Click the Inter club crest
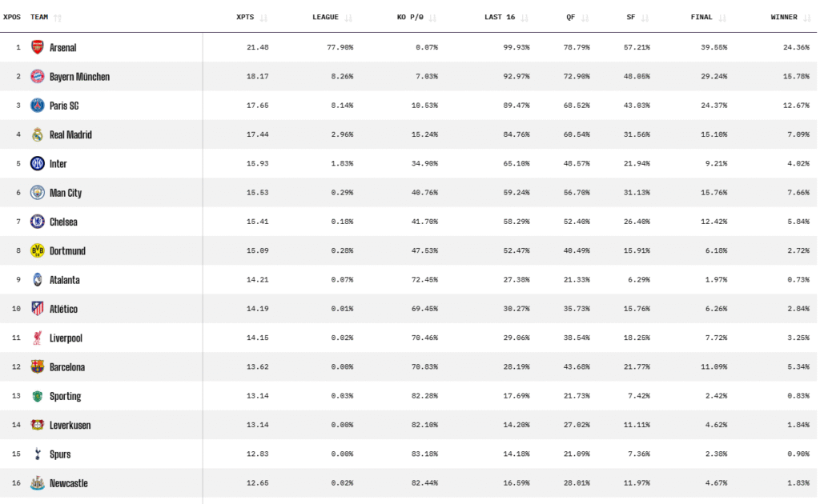The width and height of the screenshot is (820, 504). click(37, 163)
